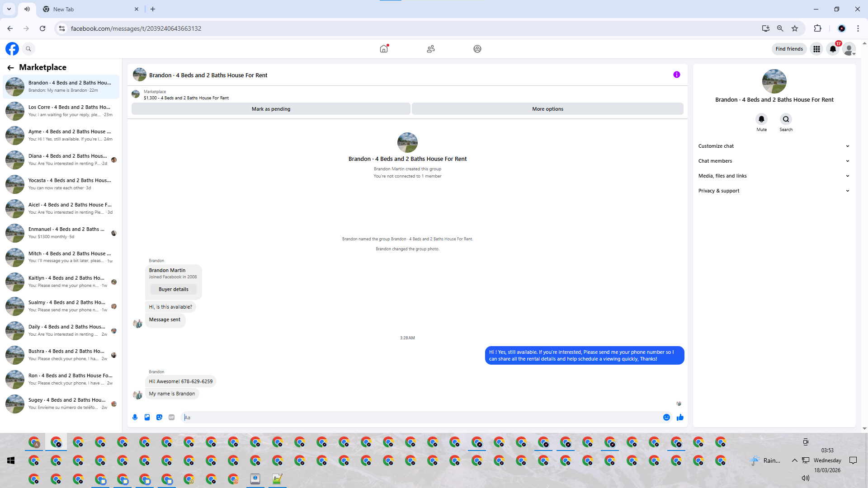Viewport: 868px width, 488px height.
Task: Open the Yocasta conversation
Action: 61,184
